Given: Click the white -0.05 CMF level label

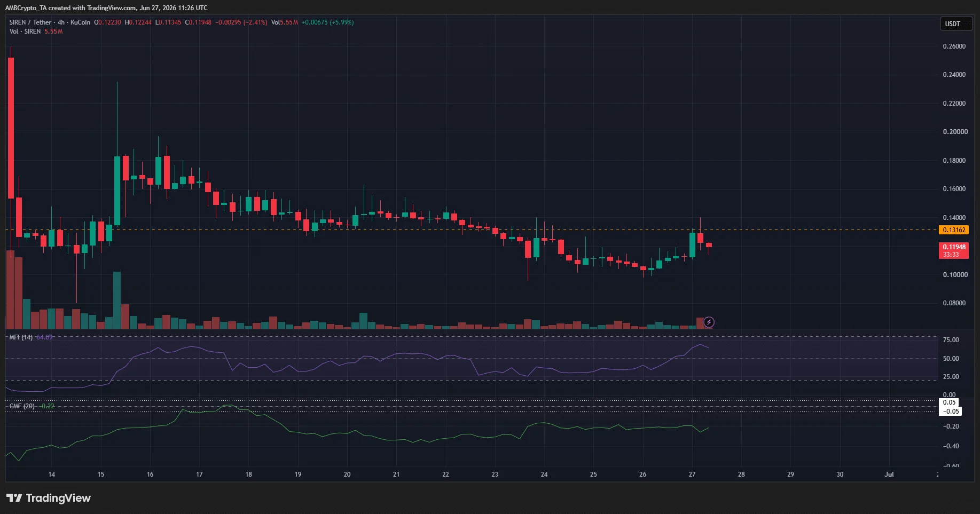Looking at the screenshot, I should (x=951, y=412).
